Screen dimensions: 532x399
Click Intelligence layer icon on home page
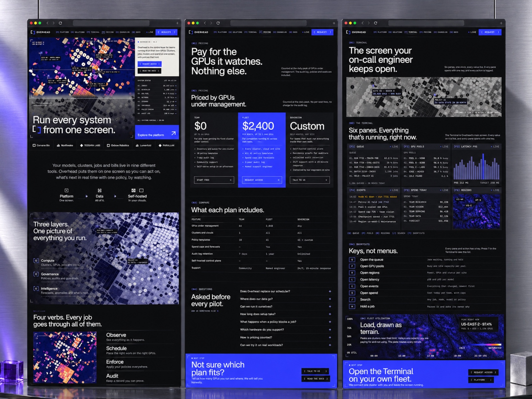click(36, 288)
